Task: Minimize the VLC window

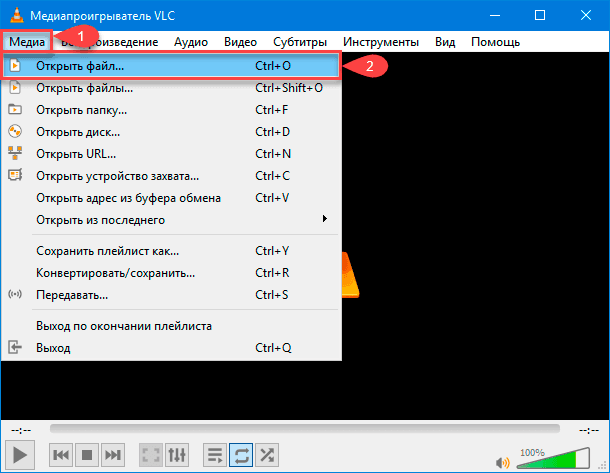Action: 495,16
